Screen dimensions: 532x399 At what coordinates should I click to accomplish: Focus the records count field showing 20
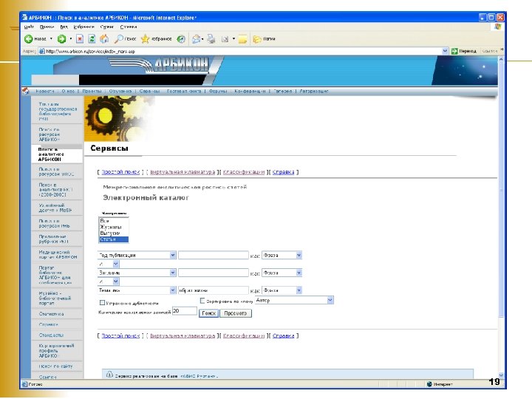click(x=185, y=311)
